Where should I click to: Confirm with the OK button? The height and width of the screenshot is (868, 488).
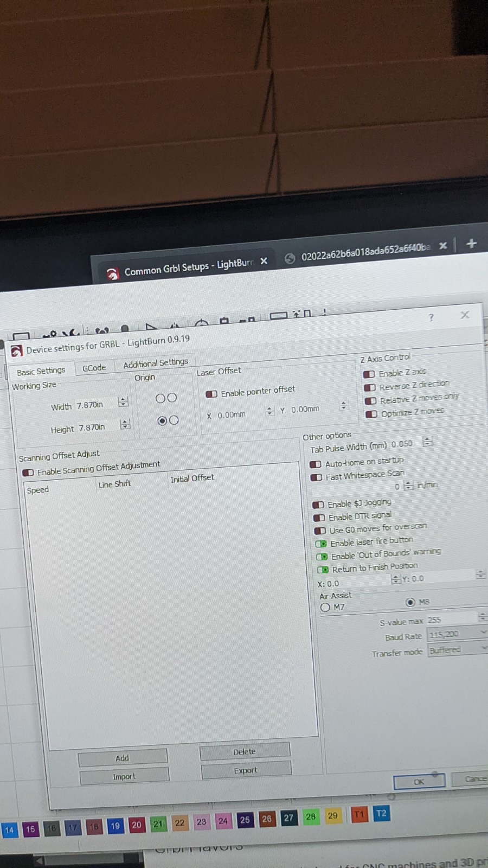click(419, 782)
